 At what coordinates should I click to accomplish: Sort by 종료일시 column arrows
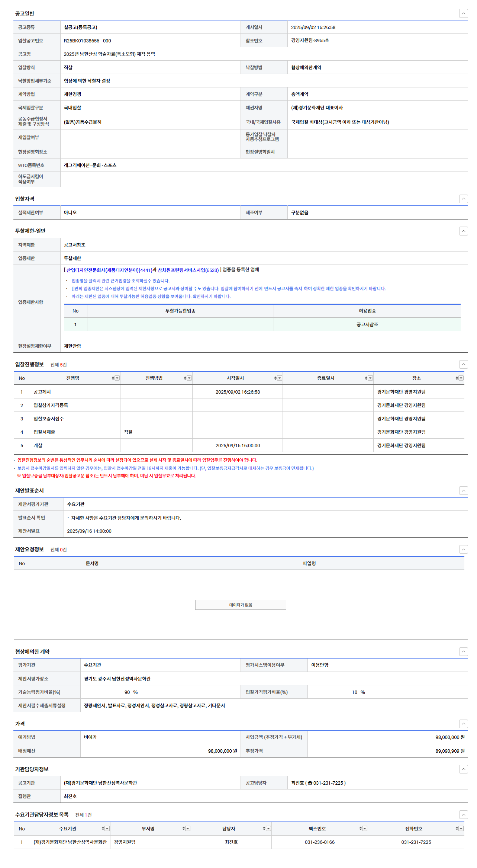[366, 378]
